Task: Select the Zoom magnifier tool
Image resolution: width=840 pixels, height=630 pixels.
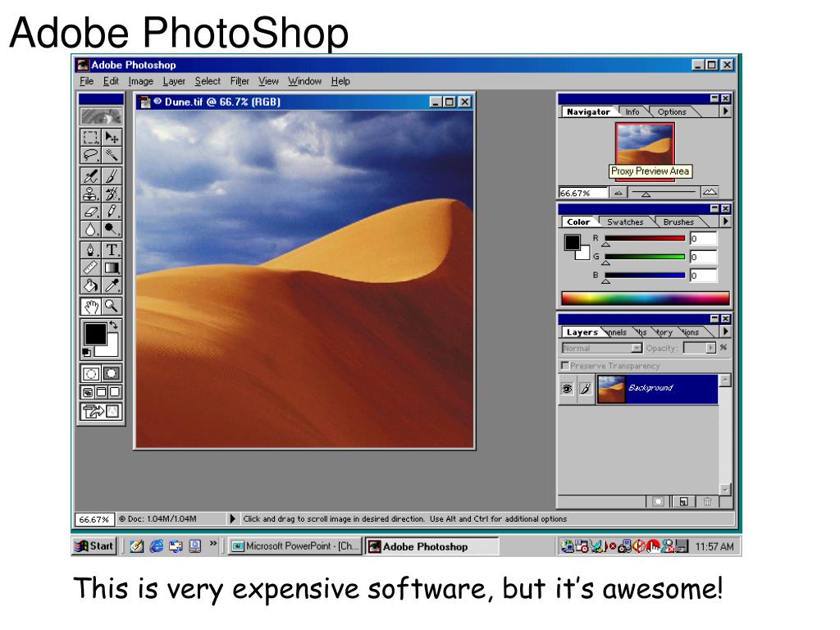Action: pyautogui.click(x=112, y=307)
